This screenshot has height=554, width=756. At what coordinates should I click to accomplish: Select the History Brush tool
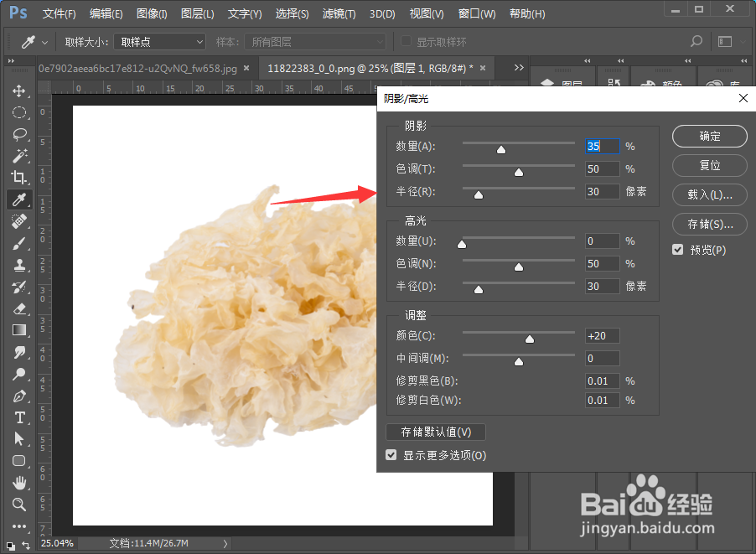[x=19, y=287]
